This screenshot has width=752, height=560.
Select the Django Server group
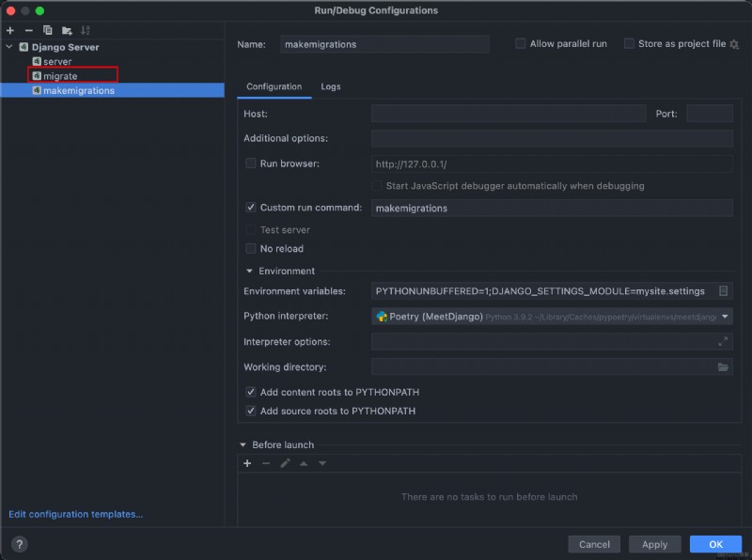[65, 47]
